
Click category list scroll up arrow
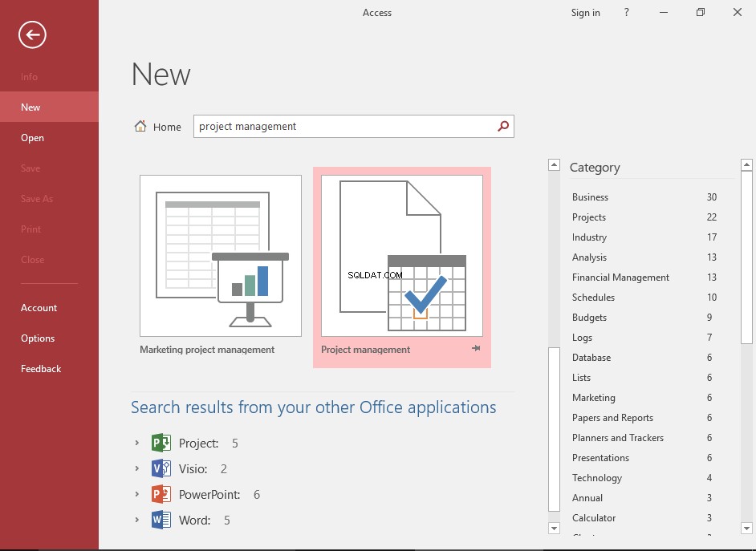(746, 164)
